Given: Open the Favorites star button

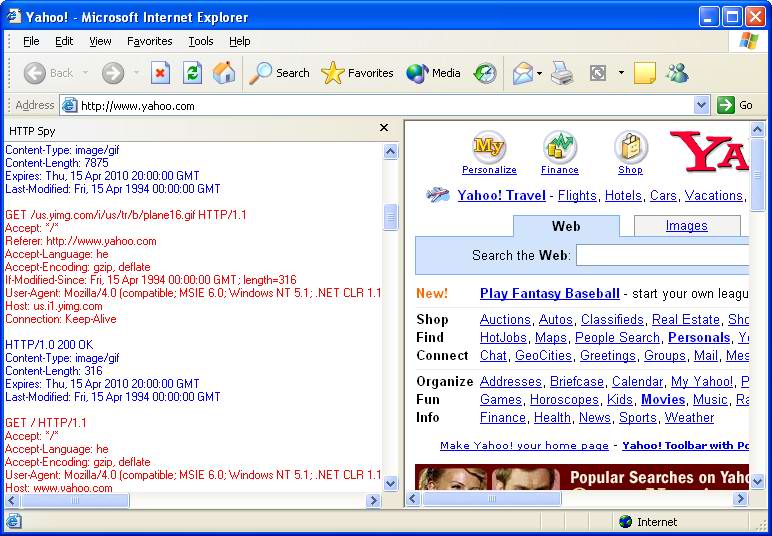Looking at the screenshot, I should tap(357, 73).
